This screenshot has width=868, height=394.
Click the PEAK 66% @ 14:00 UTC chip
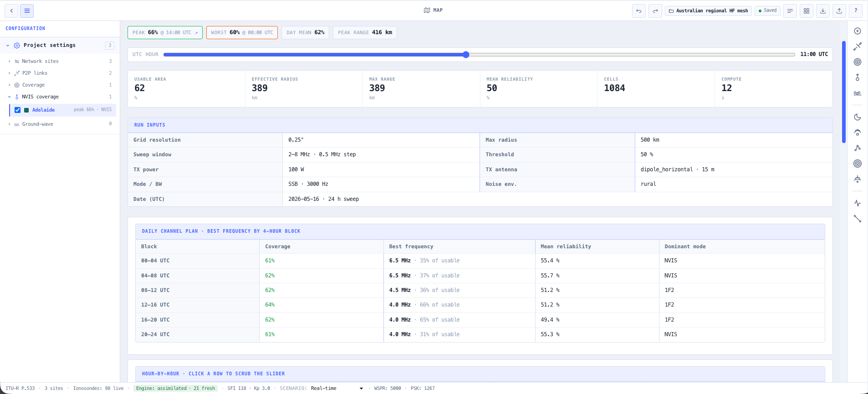tap(165, 32)
